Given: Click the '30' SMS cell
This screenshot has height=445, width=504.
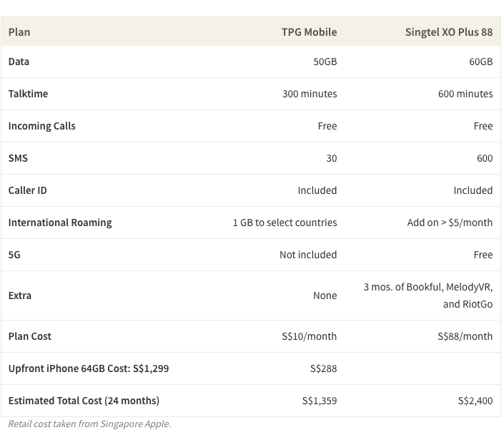Looking at the screenshot, I should pyautogui.click(x=332, y=158).
